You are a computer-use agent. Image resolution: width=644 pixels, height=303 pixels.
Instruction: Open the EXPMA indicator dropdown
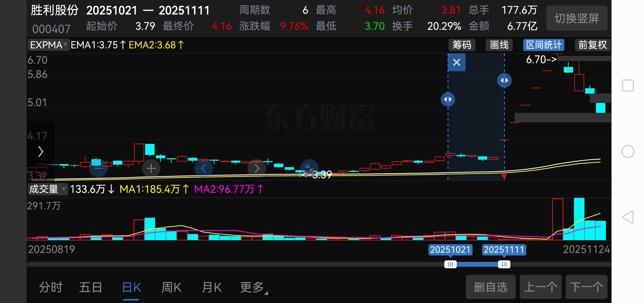tap(49, 45)
